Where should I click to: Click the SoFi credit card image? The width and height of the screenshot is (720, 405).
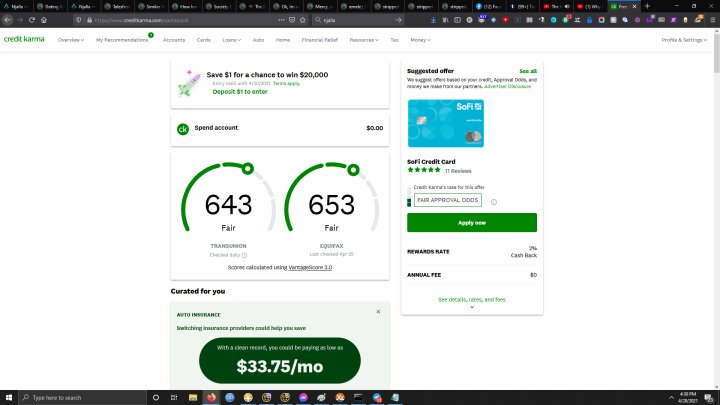[445, 123]
